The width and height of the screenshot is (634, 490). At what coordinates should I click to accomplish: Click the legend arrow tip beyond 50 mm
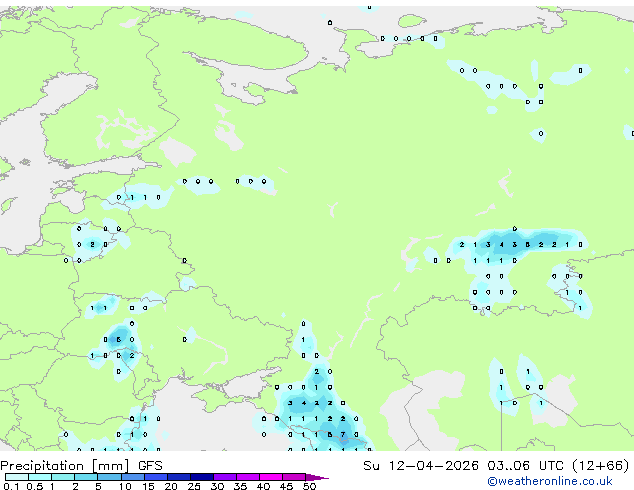317,477
